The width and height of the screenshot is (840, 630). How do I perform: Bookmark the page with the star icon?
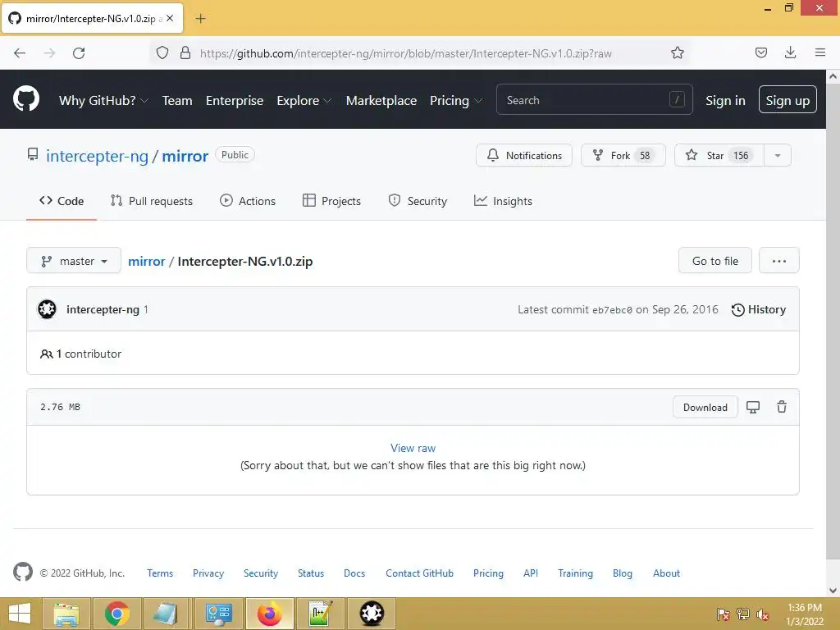coord(677,52)
